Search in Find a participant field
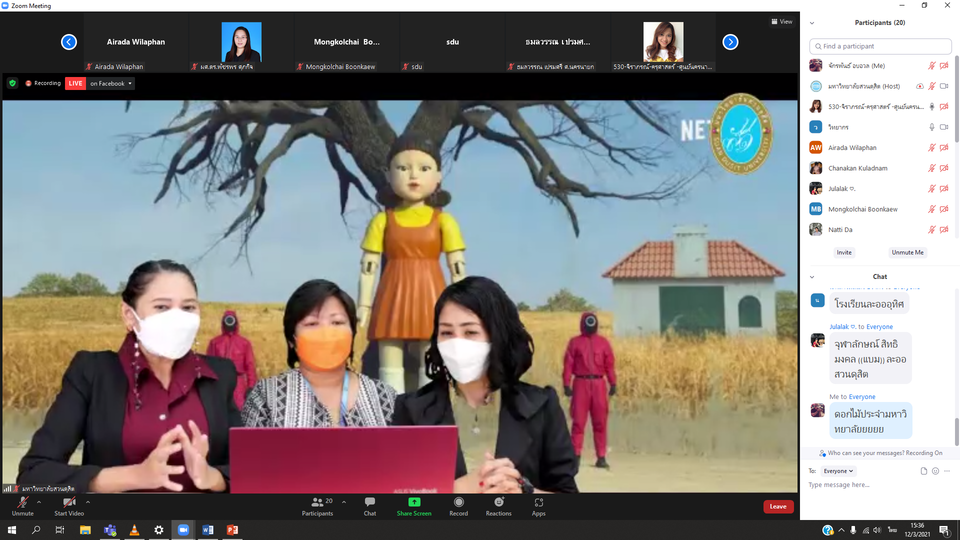Viewport: 960px width, 540px height. point(880,46)
